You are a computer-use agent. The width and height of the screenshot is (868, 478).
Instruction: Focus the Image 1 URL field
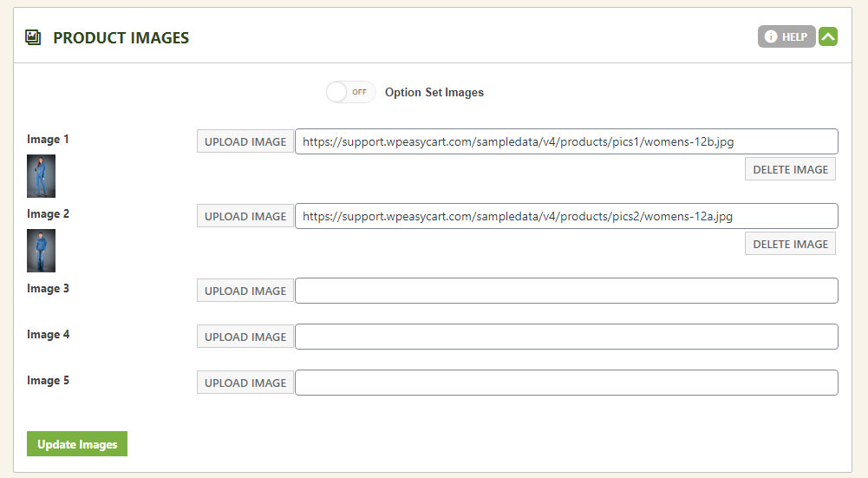[x=566, y=141]
